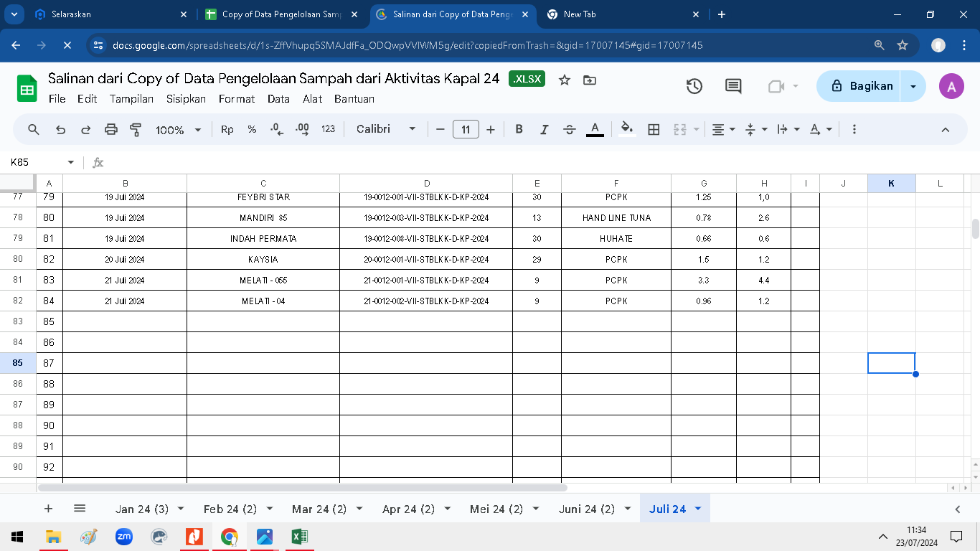
Task: Open the Google account avatar
Action: [x=951, y=86]
